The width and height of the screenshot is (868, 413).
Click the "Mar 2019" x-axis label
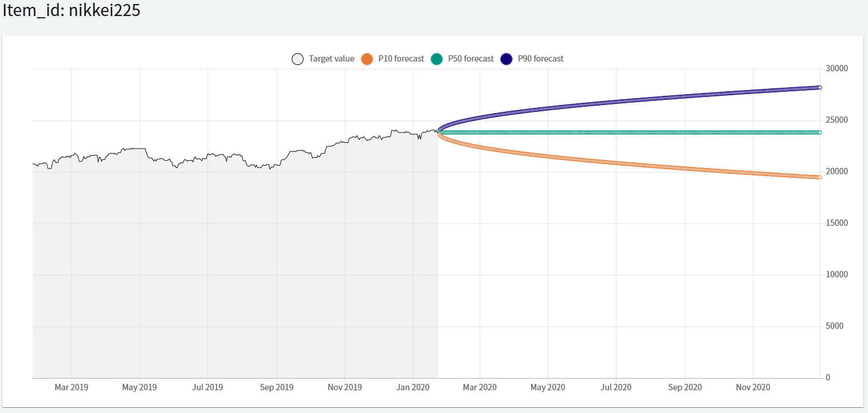click(x=72, y=387)
